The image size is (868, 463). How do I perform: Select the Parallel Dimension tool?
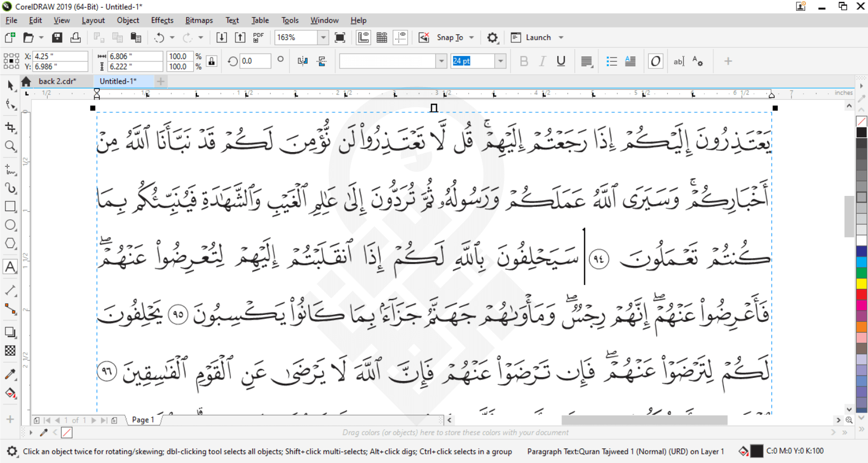(10, 290)
